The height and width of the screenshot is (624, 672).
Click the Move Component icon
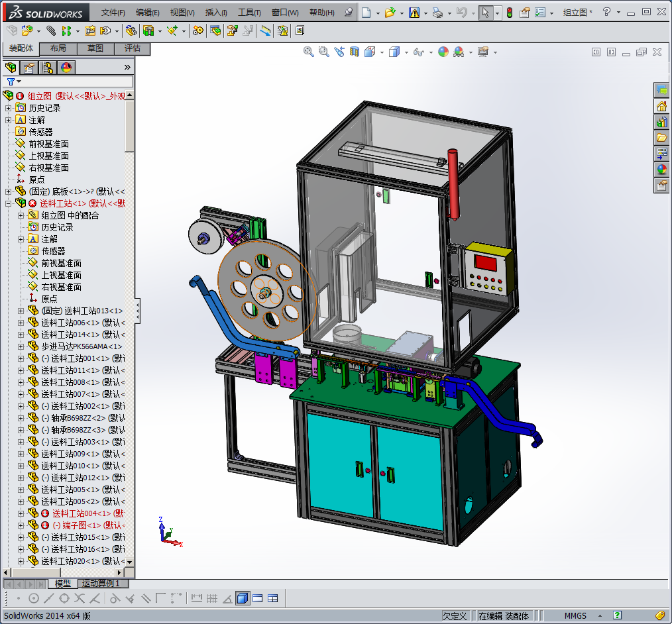click(x=105, y=30)
